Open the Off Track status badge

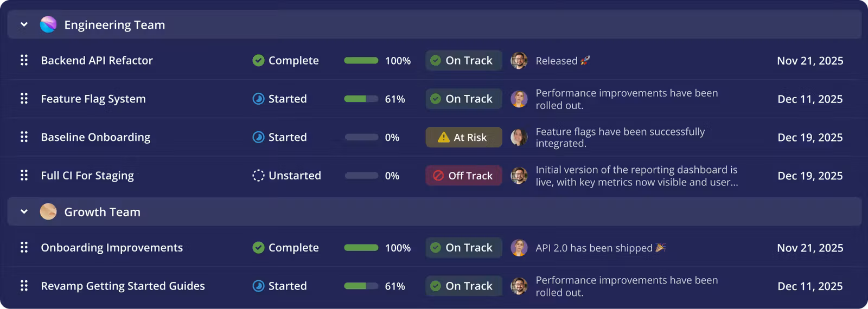464,175
